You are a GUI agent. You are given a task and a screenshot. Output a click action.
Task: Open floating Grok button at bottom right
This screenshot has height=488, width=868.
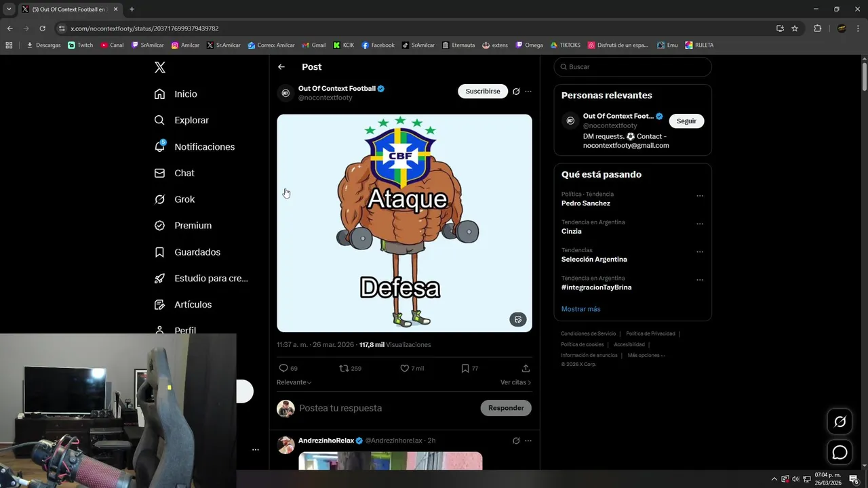click(840, 422)
